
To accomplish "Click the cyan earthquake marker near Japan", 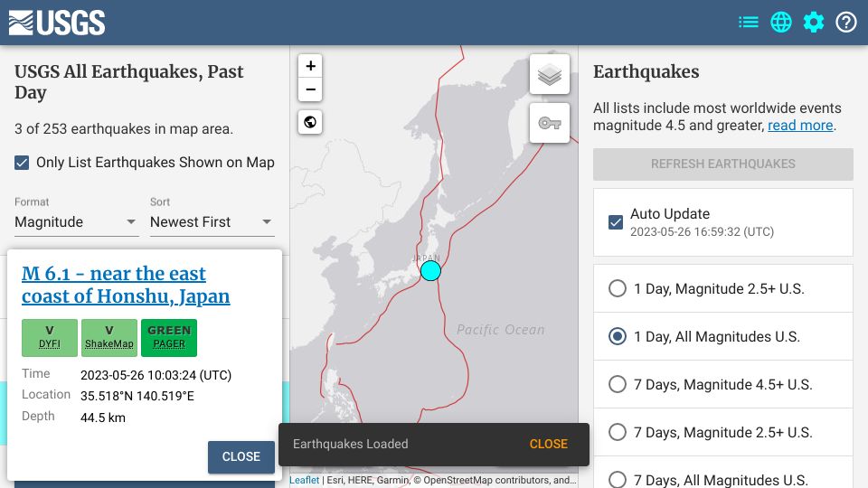I will click(430, 271).
